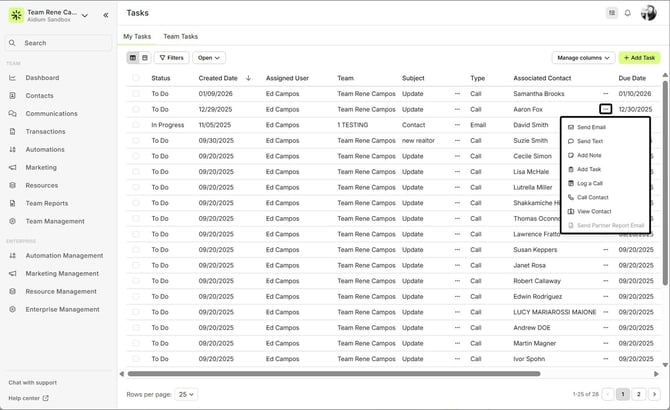The width and height of the screenshot is (670, 410).
Task: Open the Manage columns dropdown
Action: coord(582,58)
